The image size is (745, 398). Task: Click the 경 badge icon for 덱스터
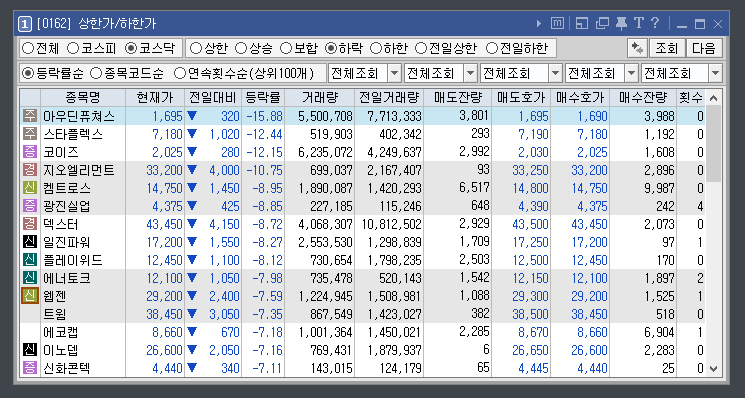(x=29, y=224)
